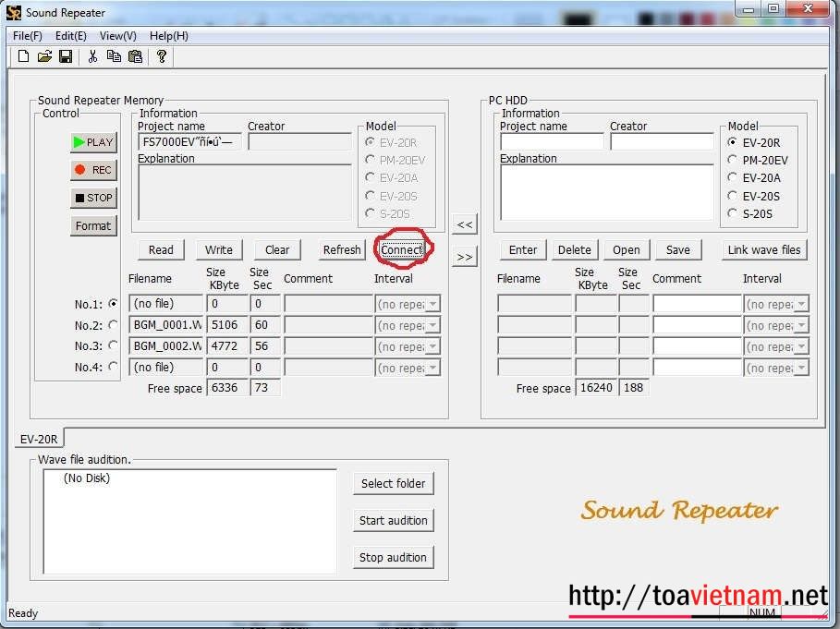Open the View(V) menu
The width and height of the screenshot is (840, 629).
pos(118,36)
